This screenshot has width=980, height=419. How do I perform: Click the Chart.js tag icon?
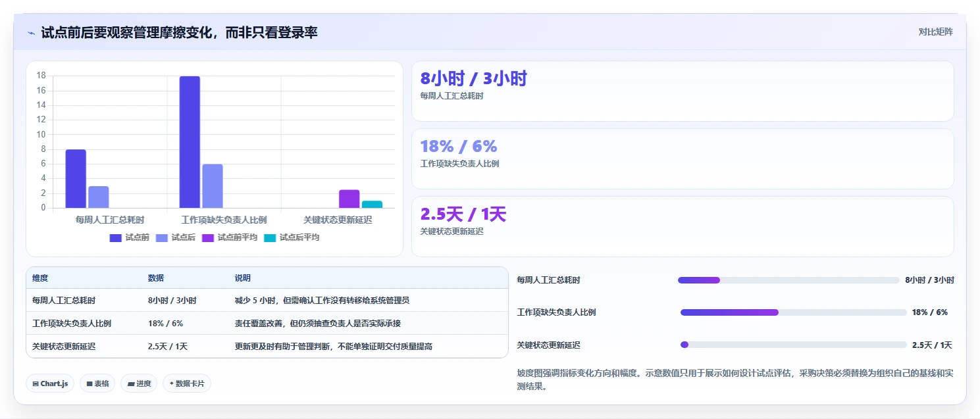tap(36, 383)
